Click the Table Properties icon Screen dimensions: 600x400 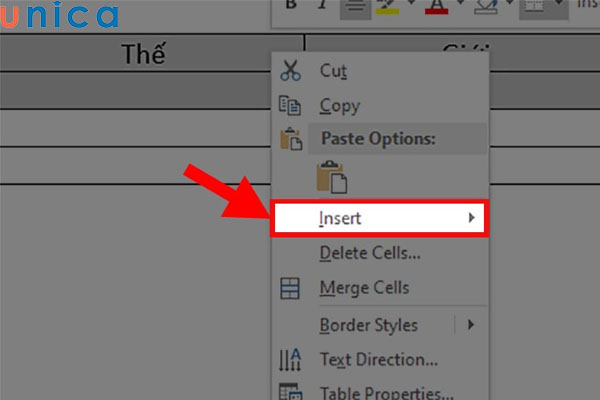click(291, 392)
